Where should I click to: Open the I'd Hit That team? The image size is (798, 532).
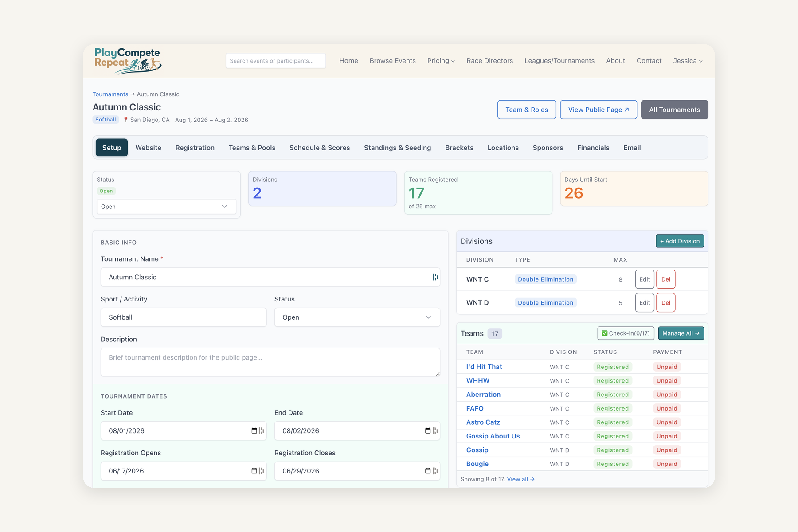point(484,367)
